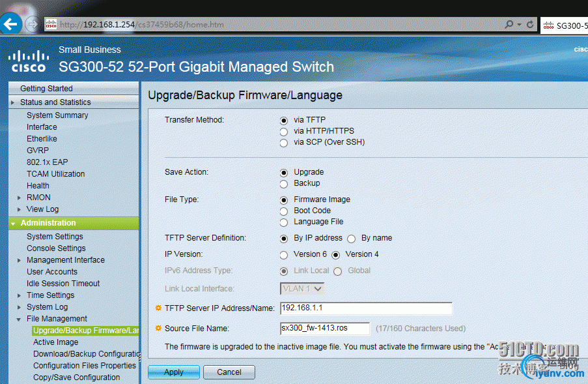Open Active Image page
Image resolution: width=588 pixels, height=384 pixels.
[x=55, y=342]
